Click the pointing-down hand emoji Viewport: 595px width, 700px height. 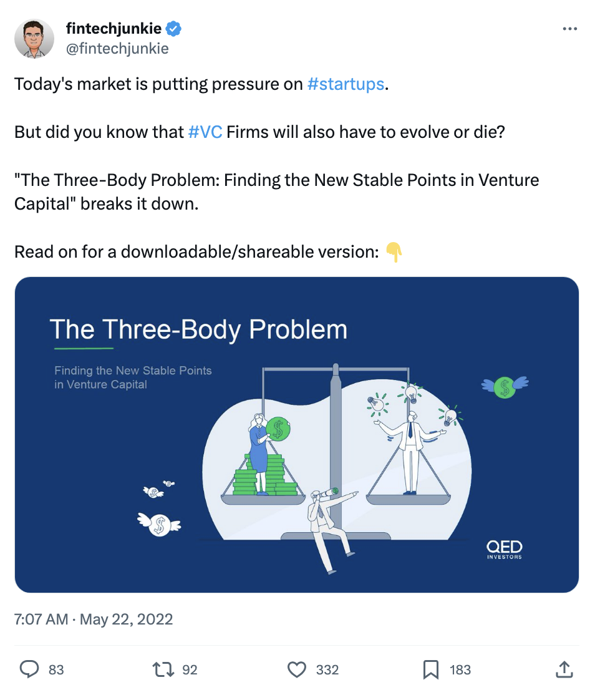(394, 252)
